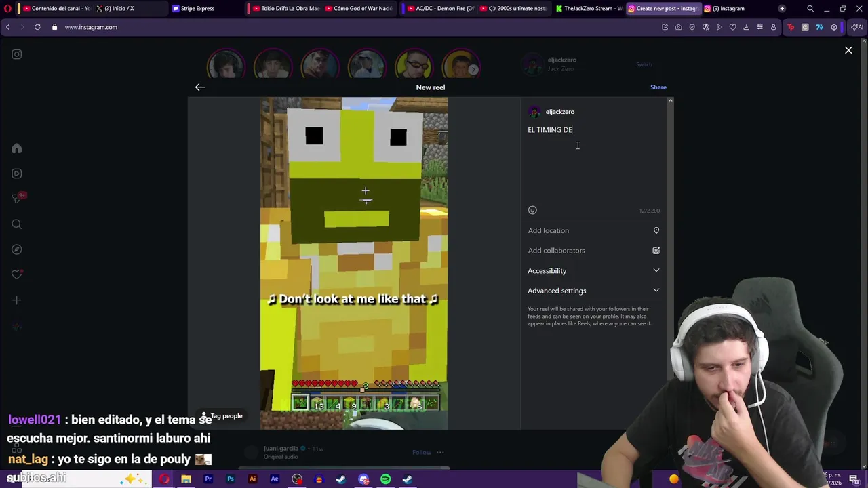Switch to the Stripe Express tab

point(205,9)
